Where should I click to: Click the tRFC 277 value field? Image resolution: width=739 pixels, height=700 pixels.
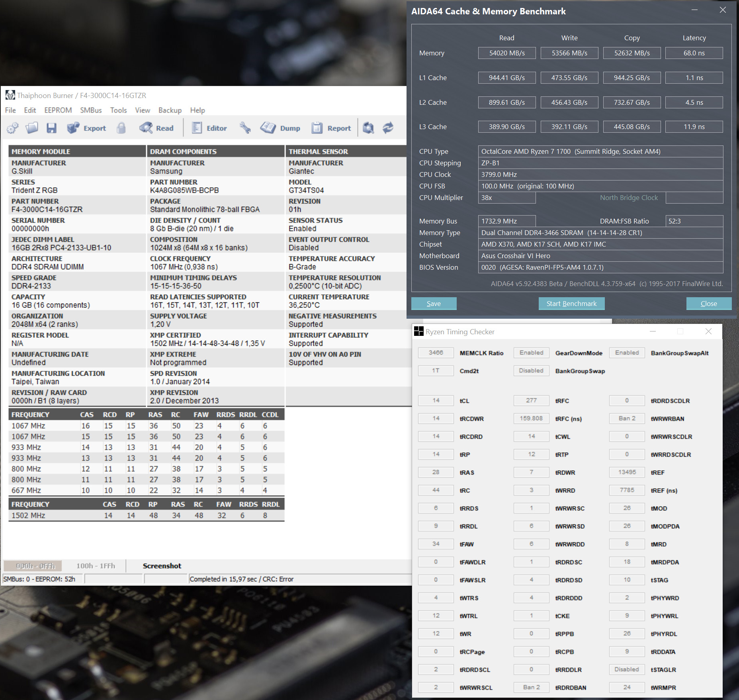(x=532, y=400)
